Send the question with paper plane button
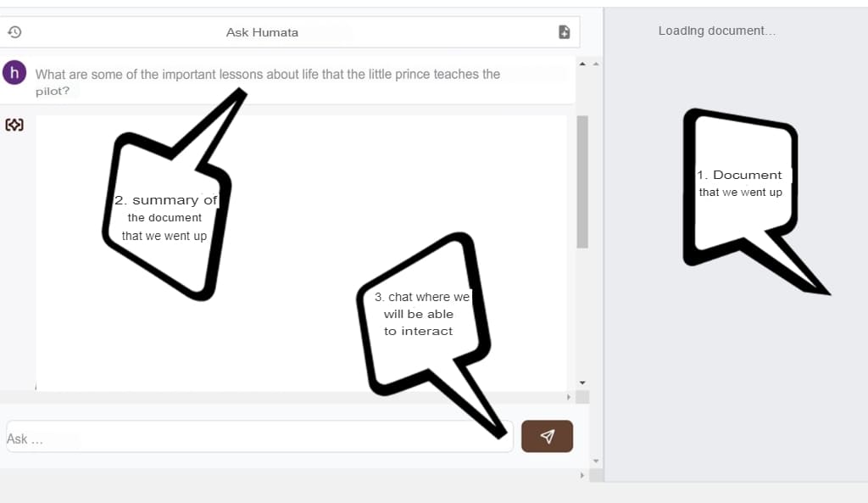Screen dimensions: 868x503 (547, 436)
